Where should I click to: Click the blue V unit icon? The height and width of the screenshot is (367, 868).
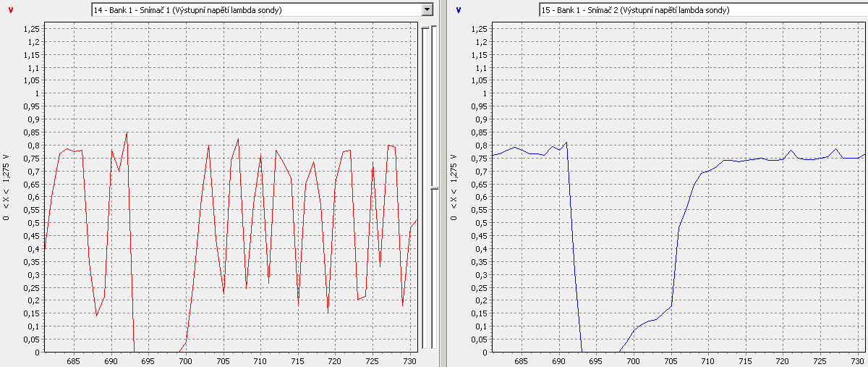458,9
